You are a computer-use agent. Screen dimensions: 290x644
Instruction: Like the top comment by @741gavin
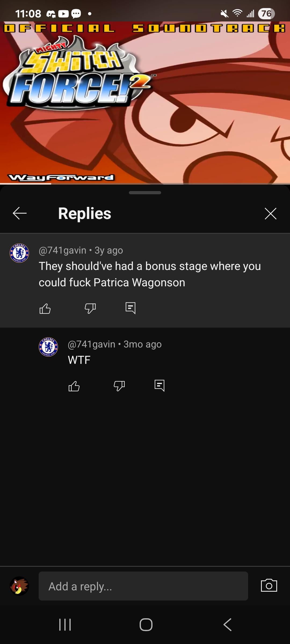pyautogui.click(x=45, y=308)
